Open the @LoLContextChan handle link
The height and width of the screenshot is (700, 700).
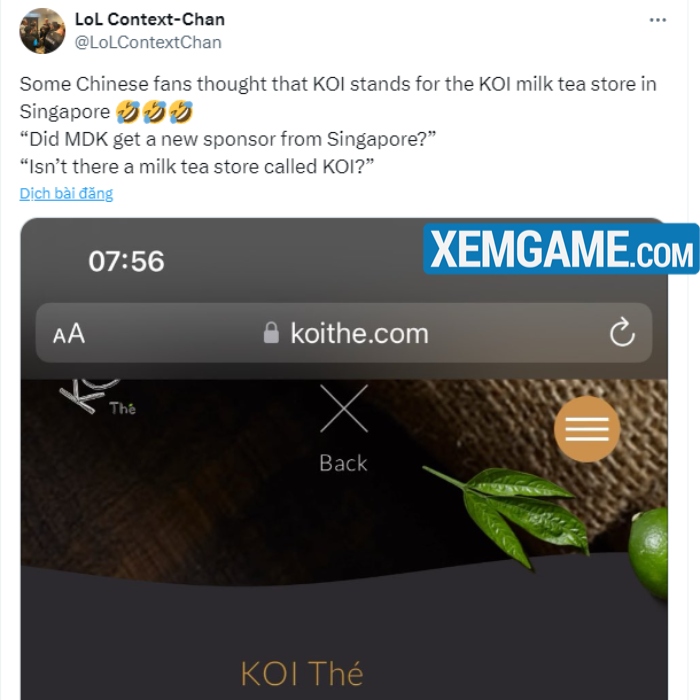point(148,42)
